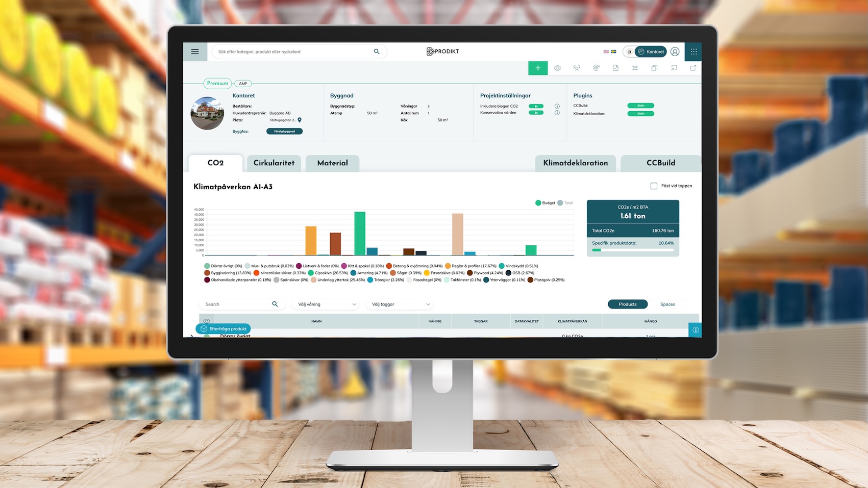Open the apps grid menu
This screenshot has height=488, width=868.
pyautogui.click(x=693, y=52)
